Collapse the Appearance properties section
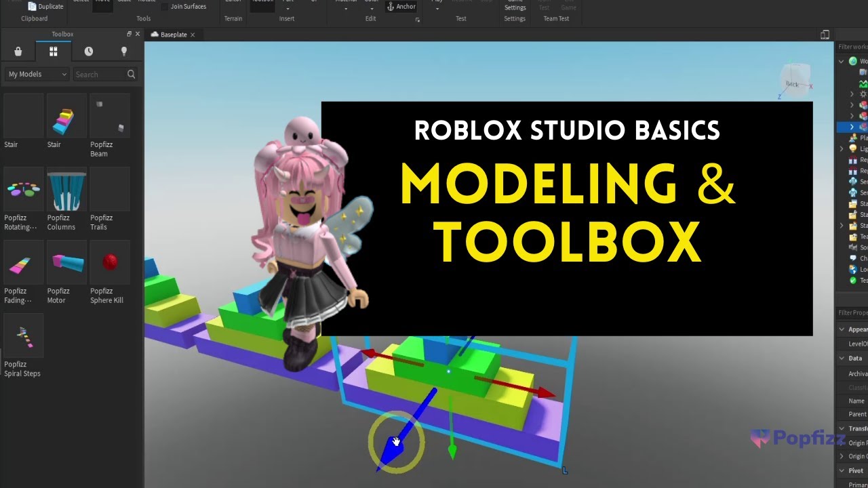Screen dimensions: 868x488 842,329
